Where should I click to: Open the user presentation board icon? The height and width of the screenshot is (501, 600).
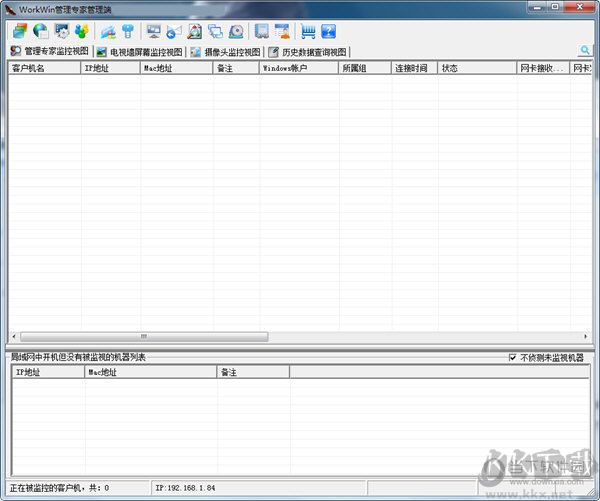282,31
